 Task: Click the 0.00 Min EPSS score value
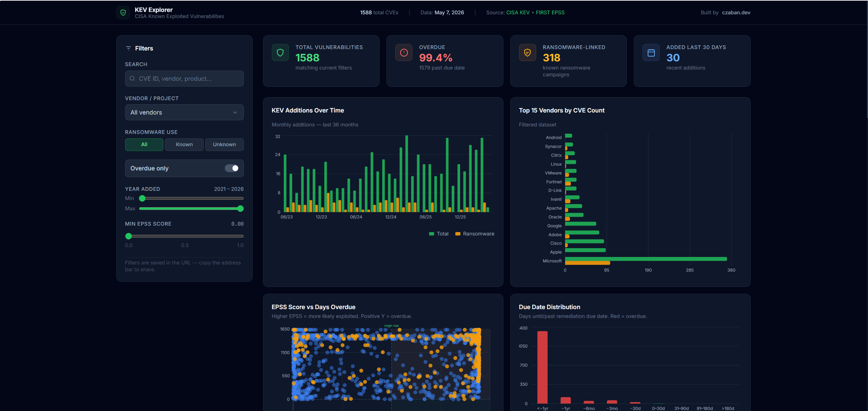coord(237,224)
